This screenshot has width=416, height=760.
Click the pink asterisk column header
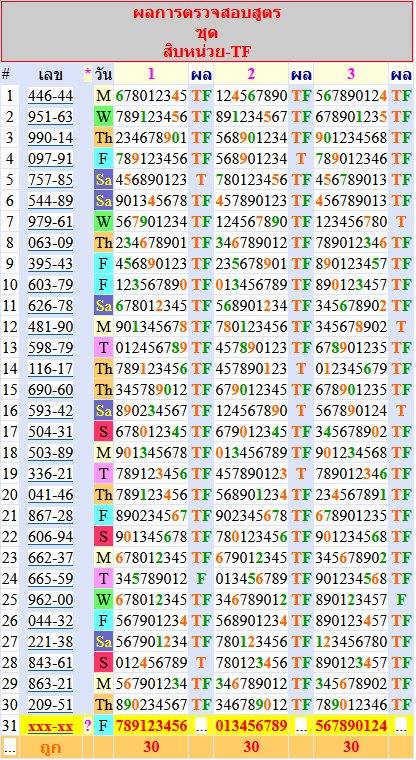pos(88,74)
